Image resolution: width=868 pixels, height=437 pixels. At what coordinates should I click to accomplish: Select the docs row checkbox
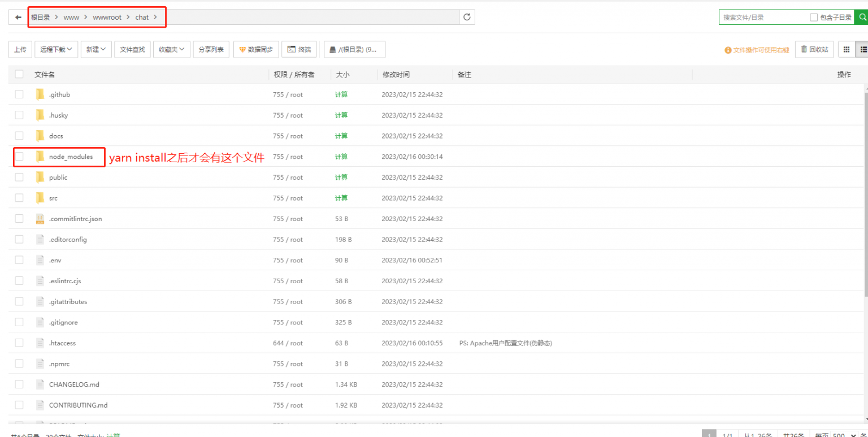19,136
